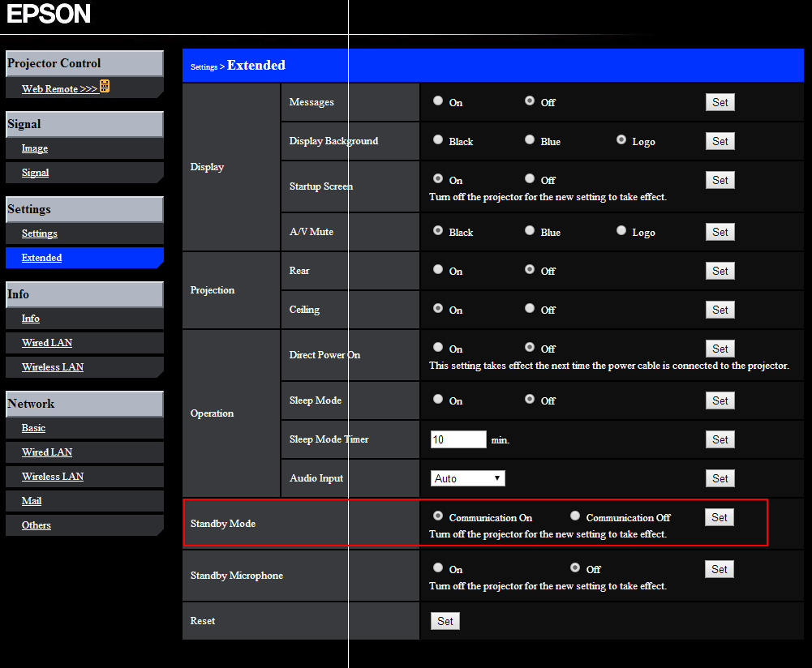Click the EPSON logo
The image size is (812, 668).
47,14
